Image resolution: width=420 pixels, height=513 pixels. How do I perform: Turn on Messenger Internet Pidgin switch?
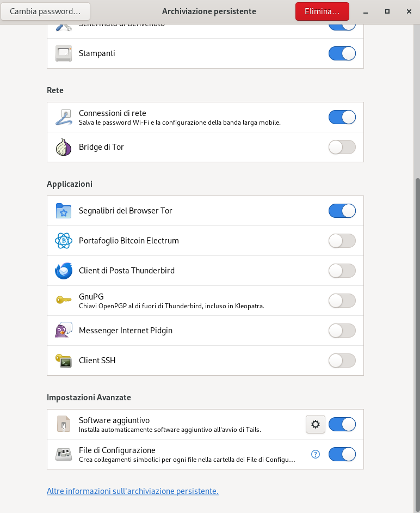tap(342, 331)
